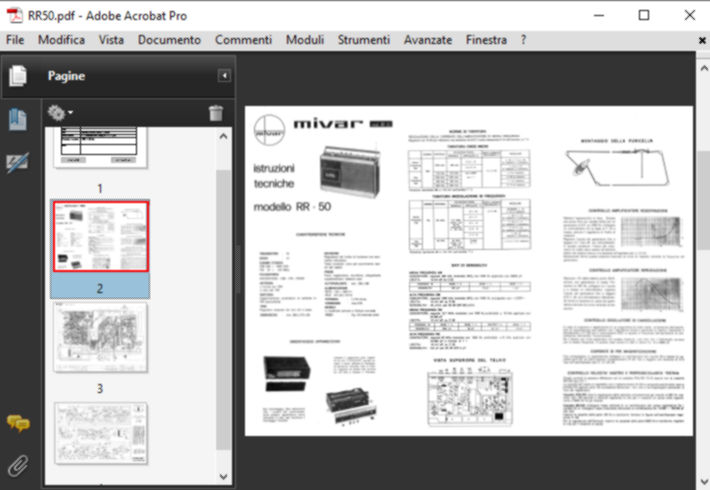Click the thumbnail panel scrollbar thumb
The width and height of the screenshot is (710, 490).
pos(223,310)
